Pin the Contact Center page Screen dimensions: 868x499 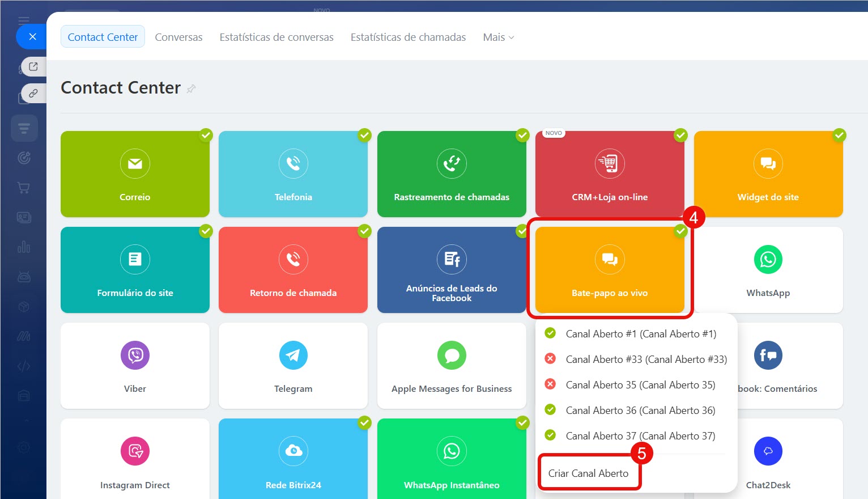pos(192,88)
